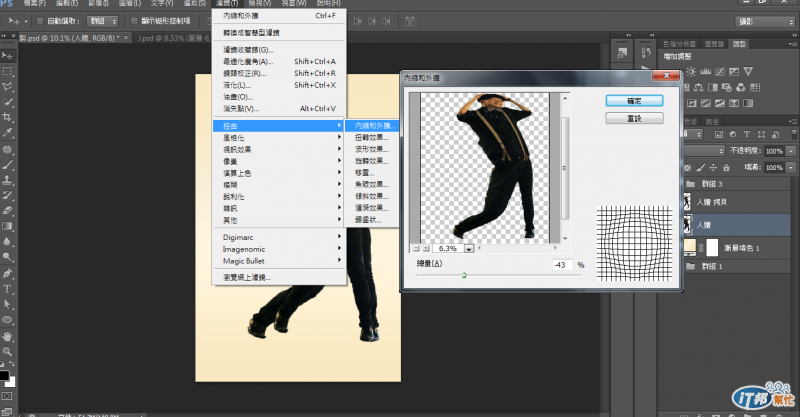Screen dimensions: 800x417
Task: Expand the 群組 3 layer group
Action: coord(691,184)
